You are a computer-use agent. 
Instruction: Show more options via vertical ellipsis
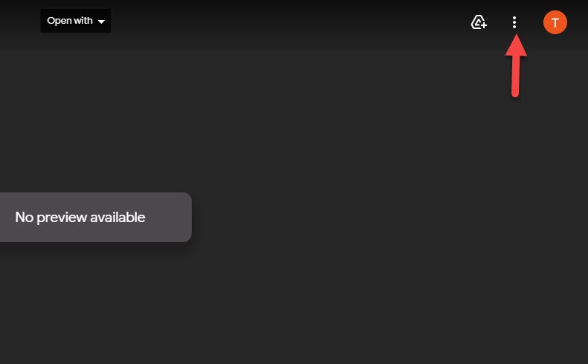(x=514, y=22)
